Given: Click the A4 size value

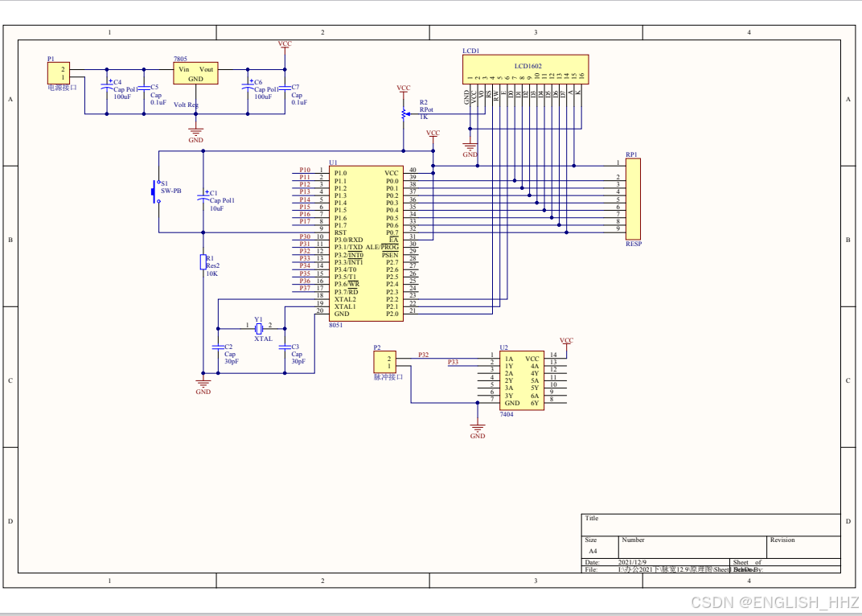Looking at the screenshot, I should click(x=593, y=551).
